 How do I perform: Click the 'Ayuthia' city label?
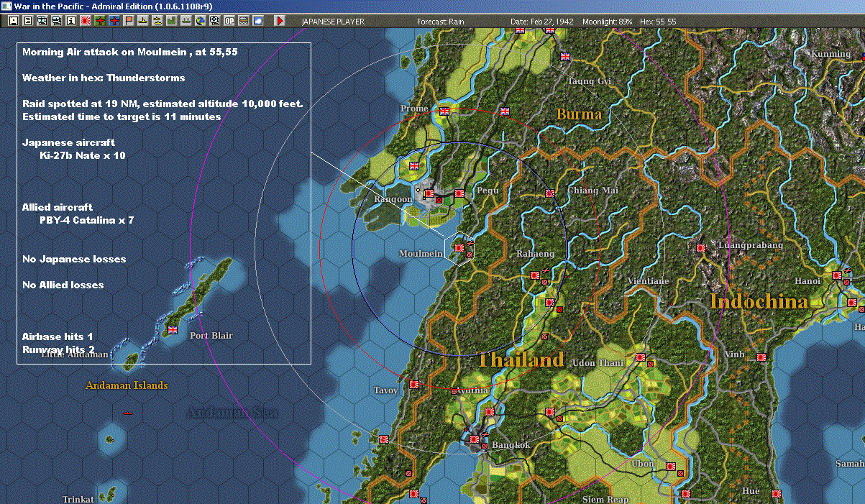pyautogui.click(x=472, y=390)
